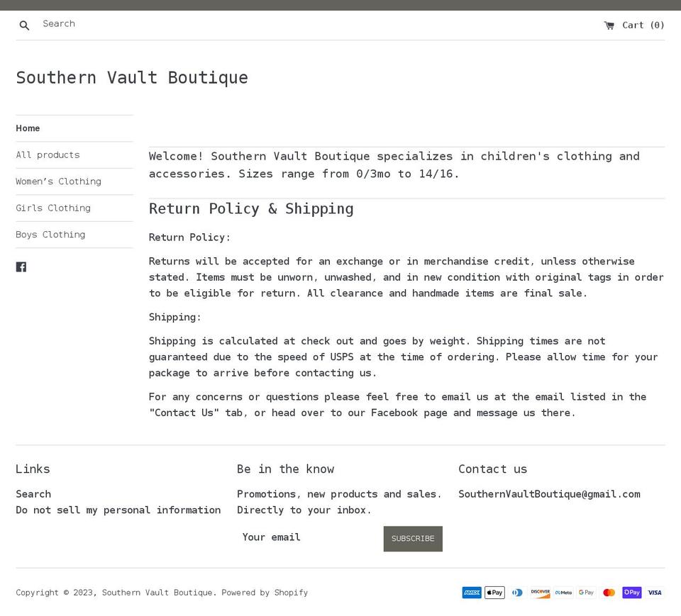The width and height of the screenshot is (681, 616).
Task: Click the Apple Pay payment icon
Action: pos(494,593)
